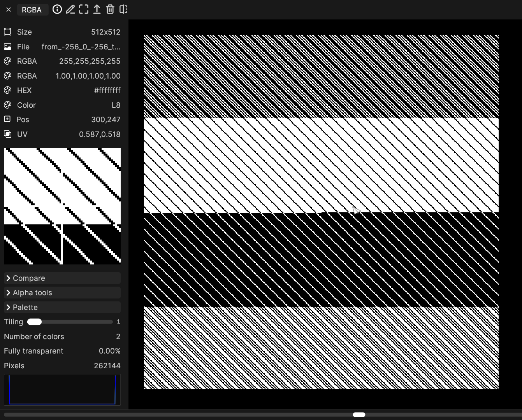Viewport: 522px width, 420px height.
Task: Toggle the flip/mirror icon in the toolbar
Action: pos(123,9)
